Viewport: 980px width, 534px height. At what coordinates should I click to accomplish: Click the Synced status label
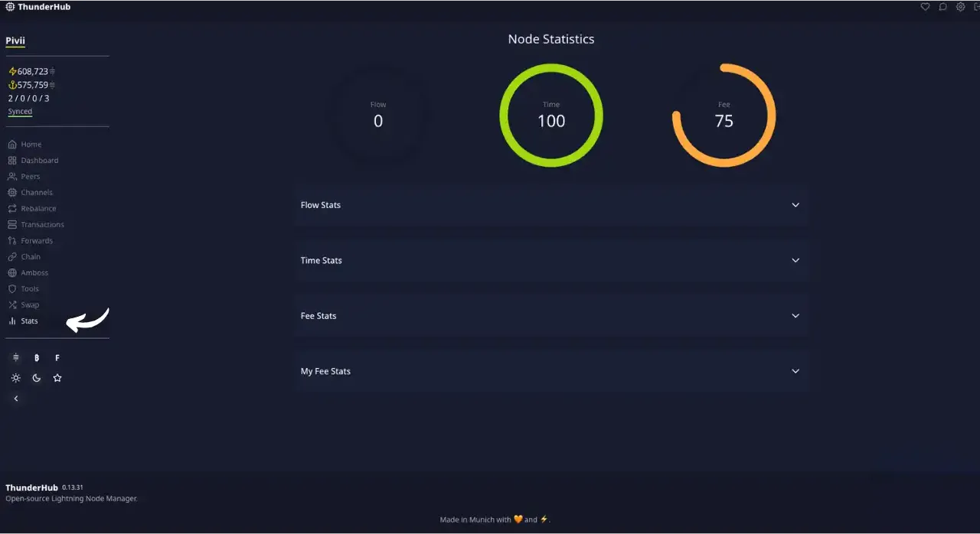[x=20, y=112]
